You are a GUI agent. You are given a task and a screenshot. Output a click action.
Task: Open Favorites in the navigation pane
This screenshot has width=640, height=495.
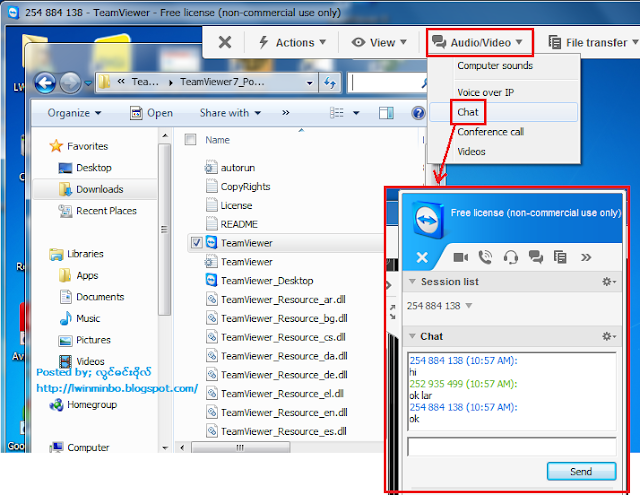tap(79, 146)
